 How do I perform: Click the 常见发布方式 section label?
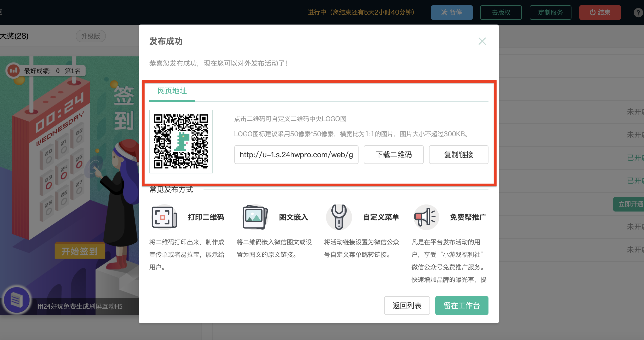(171, 190)
